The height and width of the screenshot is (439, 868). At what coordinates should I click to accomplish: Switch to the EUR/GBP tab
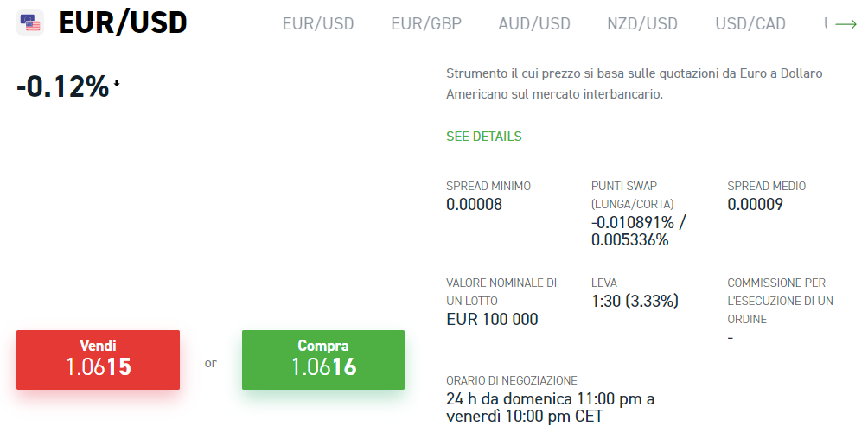click(426, 24)
